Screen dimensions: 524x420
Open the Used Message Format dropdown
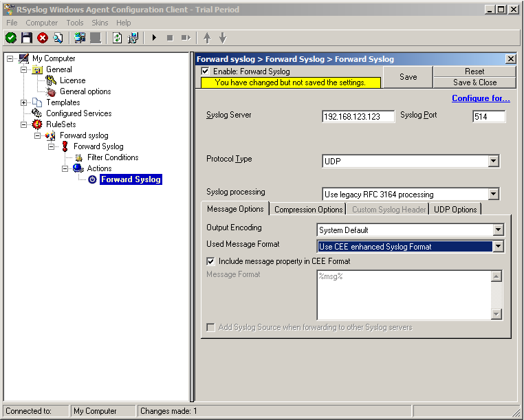tap(498, 246)
